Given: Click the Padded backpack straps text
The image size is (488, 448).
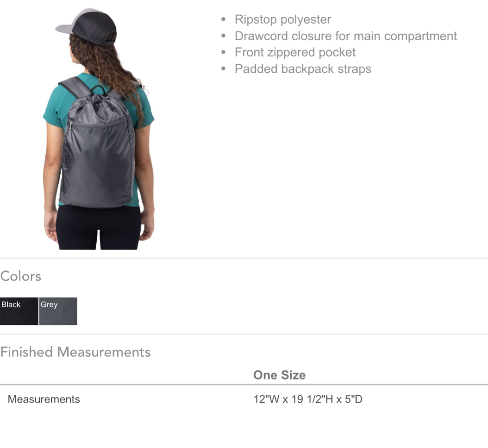Looking at the screenshot, I should point(303,69).
